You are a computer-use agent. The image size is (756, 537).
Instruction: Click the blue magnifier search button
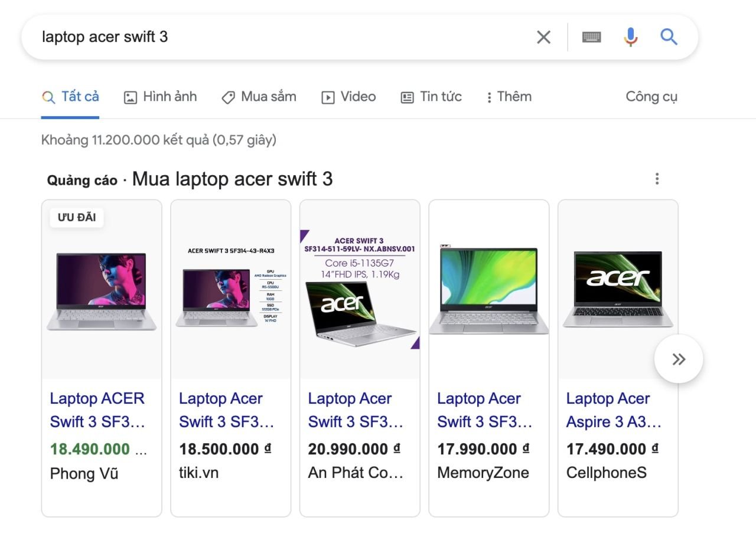pos(669,37)
